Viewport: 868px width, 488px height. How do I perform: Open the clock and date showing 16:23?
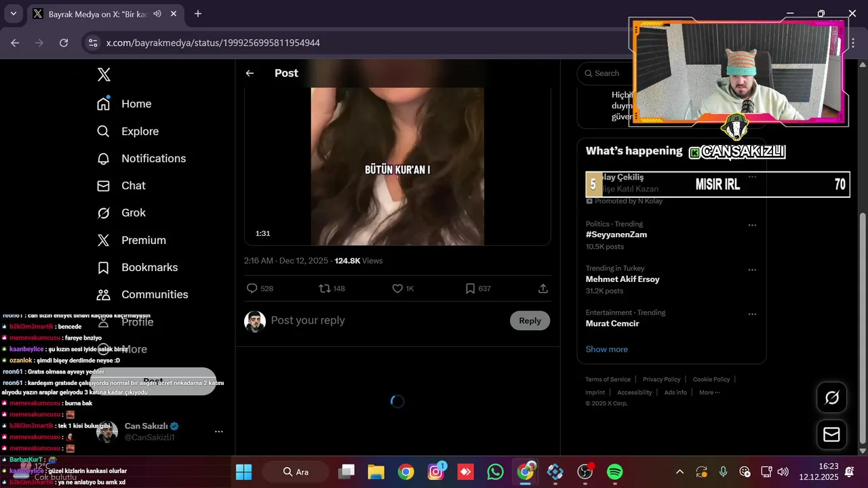(x=818, y=472)
